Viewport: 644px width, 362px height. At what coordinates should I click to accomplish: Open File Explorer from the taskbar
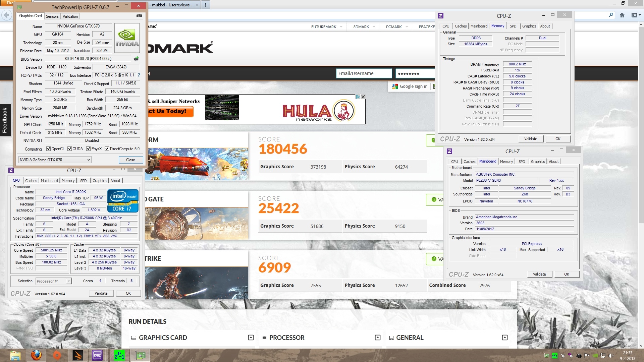15,355
